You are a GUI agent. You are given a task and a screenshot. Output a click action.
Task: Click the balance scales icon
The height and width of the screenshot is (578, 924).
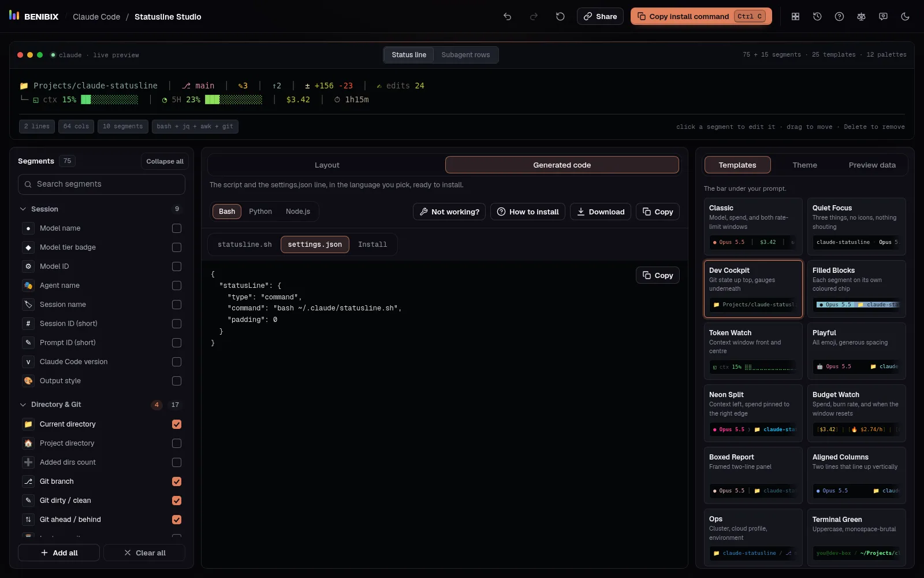(x=861, y=17)
